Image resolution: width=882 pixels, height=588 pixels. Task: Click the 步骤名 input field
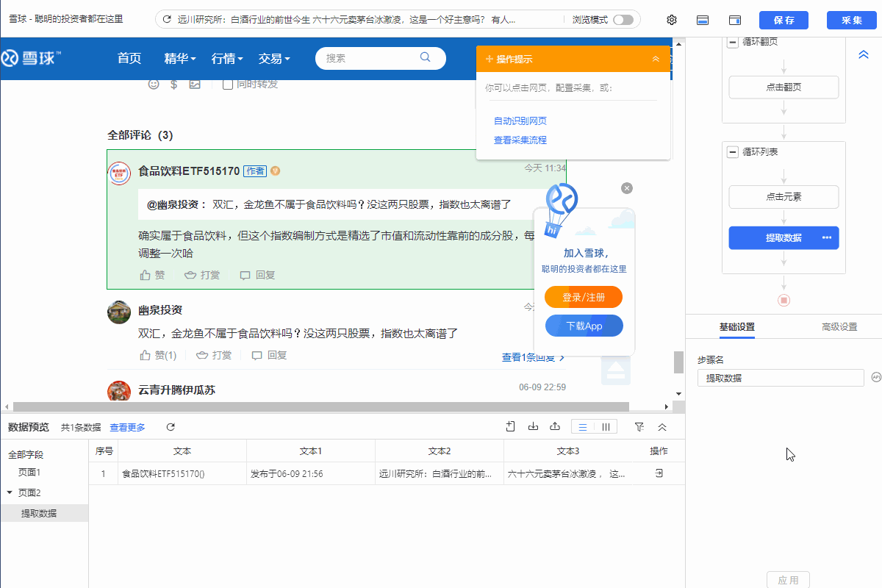[x=781, y=378]
